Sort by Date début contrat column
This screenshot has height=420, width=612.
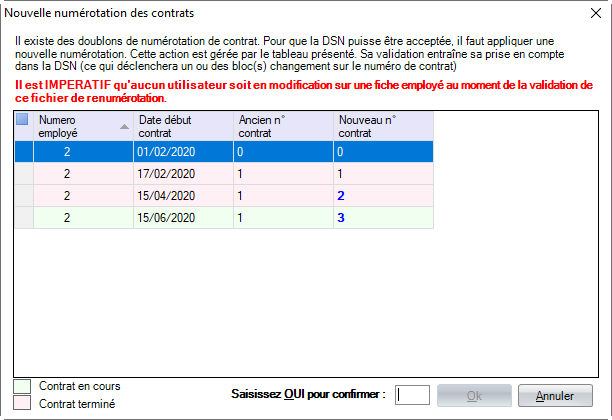(182, 125)
